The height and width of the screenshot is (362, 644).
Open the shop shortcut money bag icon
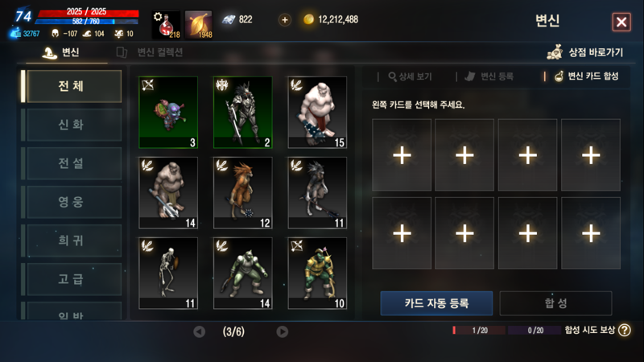pos(555,52)
